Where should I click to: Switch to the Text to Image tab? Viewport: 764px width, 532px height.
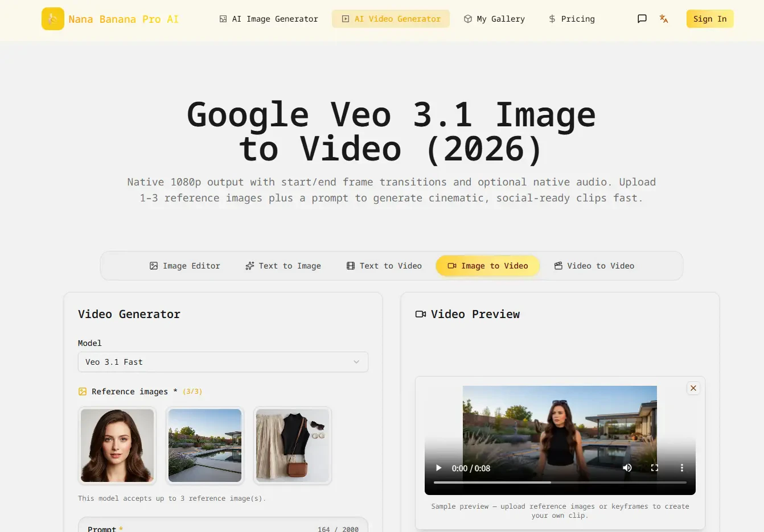[x=283, y=266]
